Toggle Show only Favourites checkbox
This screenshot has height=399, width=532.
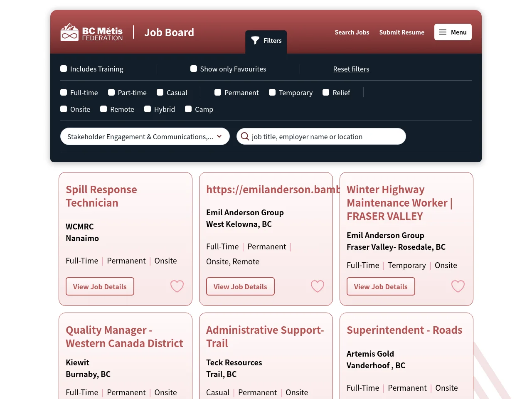pyautogui.click(x=194, y=69)
